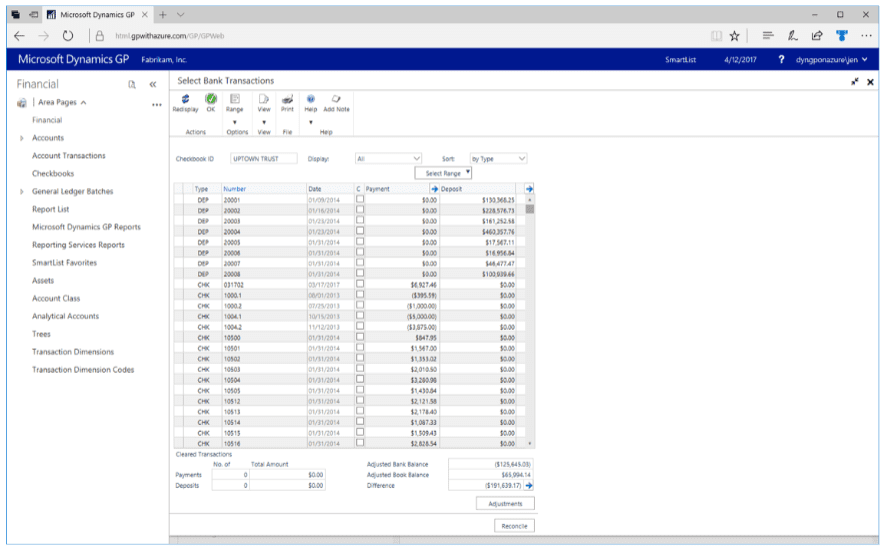Click the browser Make a Web Note icon
885x550 pixels.
coord(792,36)
